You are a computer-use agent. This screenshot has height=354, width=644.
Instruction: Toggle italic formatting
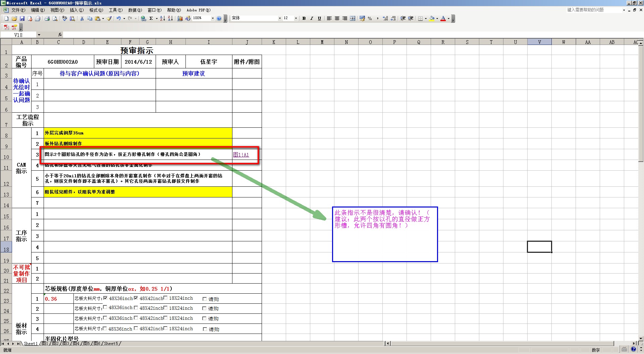[312, 18]
